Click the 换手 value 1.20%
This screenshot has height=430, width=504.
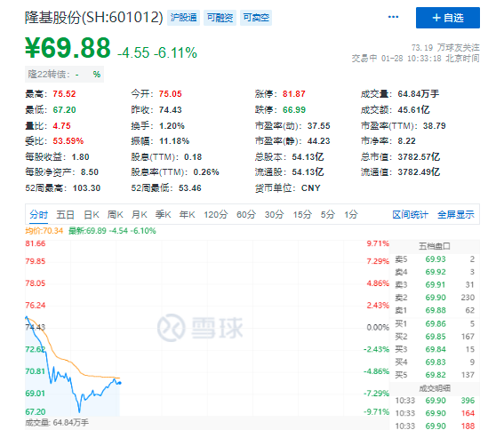[x=172, y=125]
